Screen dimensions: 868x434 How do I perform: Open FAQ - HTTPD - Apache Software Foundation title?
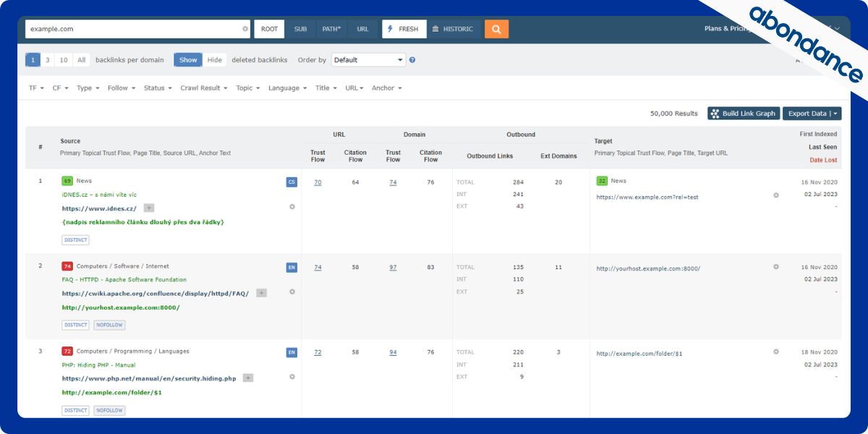(124, 279)
